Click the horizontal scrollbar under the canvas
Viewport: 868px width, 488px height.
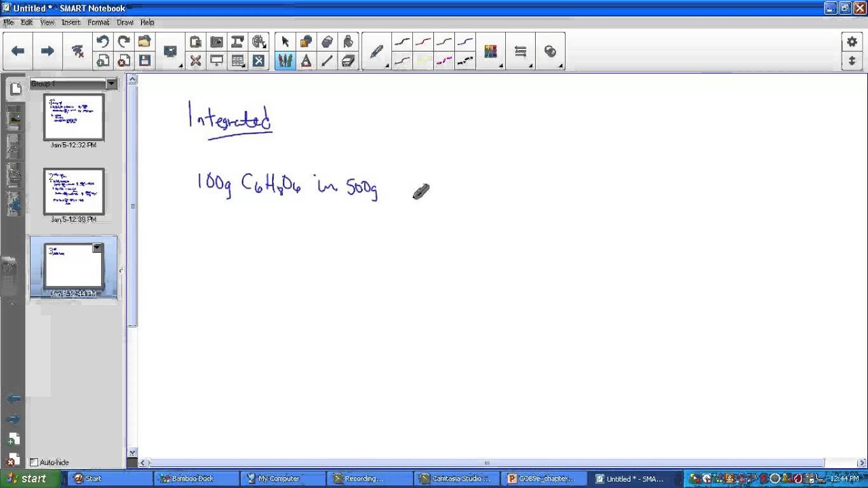coord(486,463)
